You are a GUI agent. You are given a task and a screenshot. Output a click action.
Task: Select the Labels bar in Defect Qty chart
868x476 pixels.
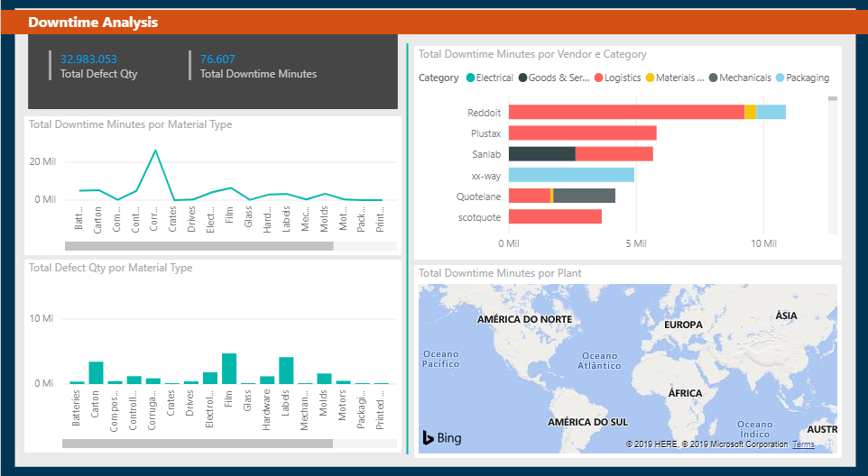(286, 371)
